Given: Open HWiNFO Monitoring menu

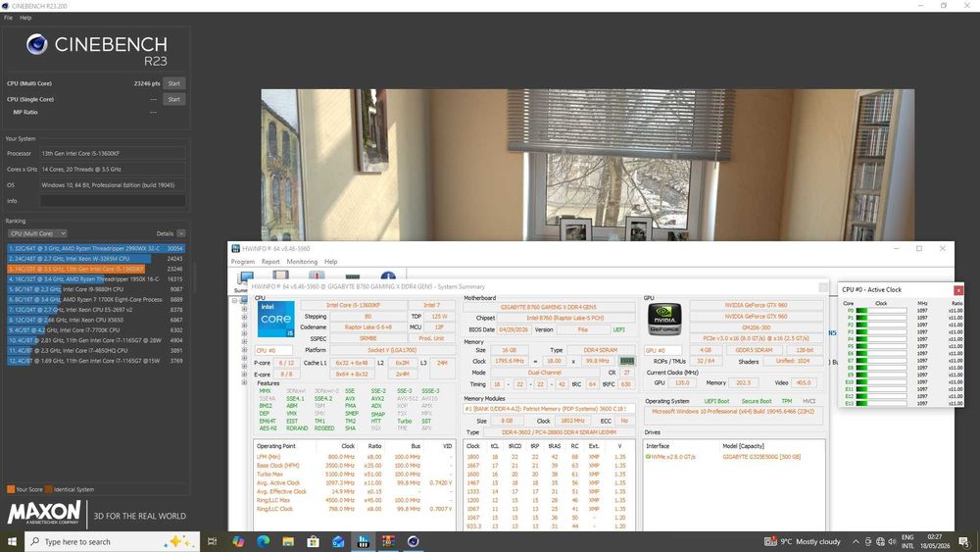Looking at the screenshot, I should click(x=302, y=262).
